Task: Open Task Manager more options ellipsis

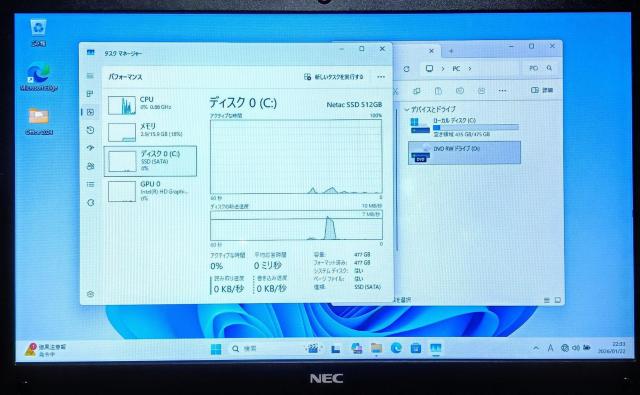Action: click(x=381, y=77)
